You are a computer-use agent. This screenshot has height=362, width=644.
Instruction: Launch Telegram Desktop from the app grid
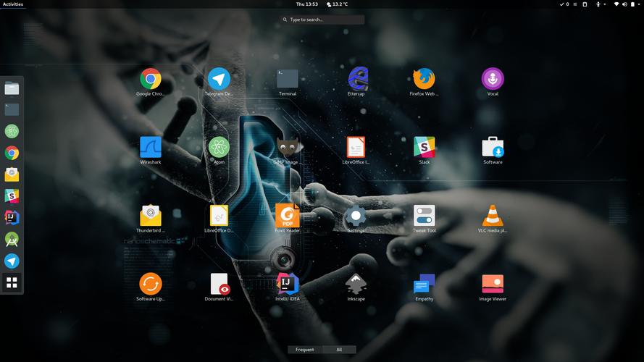coord(219,82)
